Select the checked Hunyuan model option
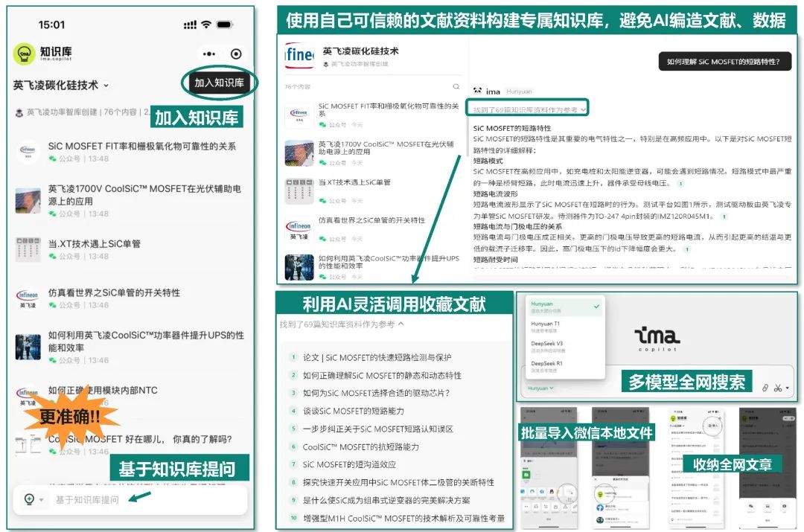 (564, 307)
